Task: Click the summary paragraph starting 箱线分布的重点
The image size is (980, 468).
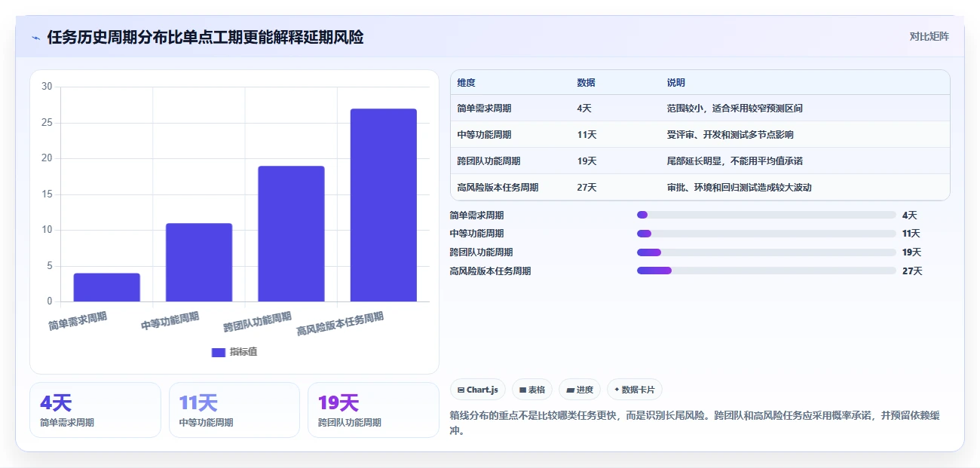Action: (x=694, y=424)
